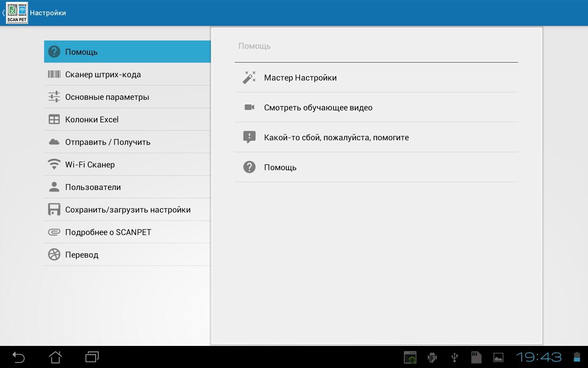Click the table grid icon for Колонки Excel

coord(54,119)
